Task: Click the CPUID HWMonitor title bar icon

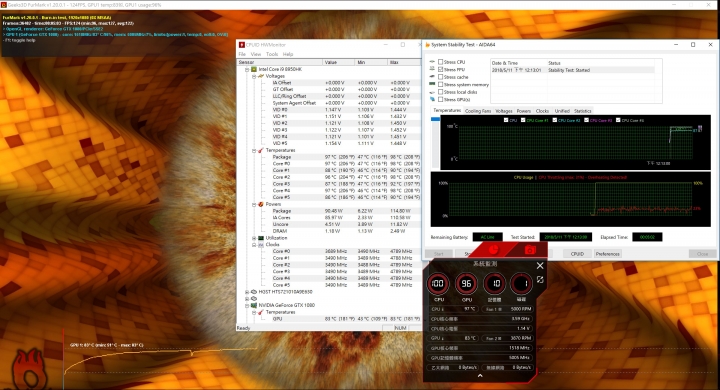Action: coord(242,45)
